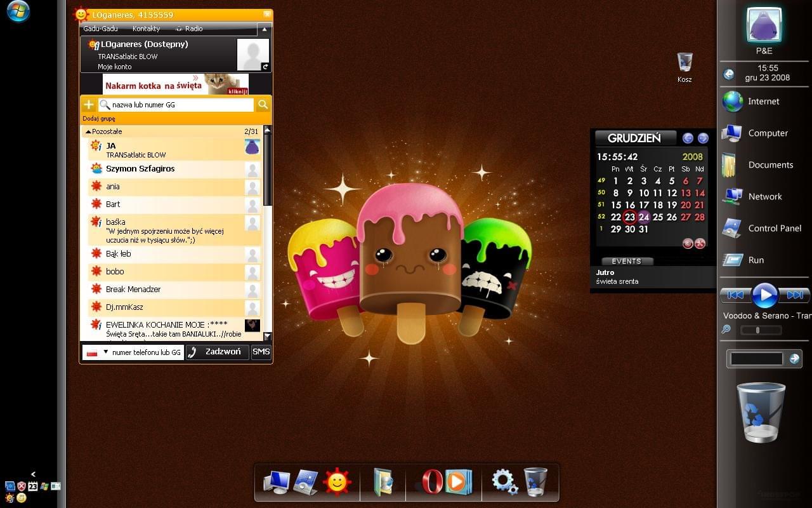Click the yellow plus add-contact button

click(x=89, y=105)
